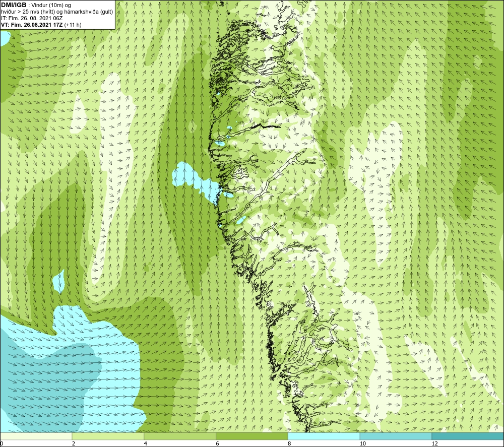Click the legend scale value '8'
Screen dimensions: 504x447
[x=290, y=443]
